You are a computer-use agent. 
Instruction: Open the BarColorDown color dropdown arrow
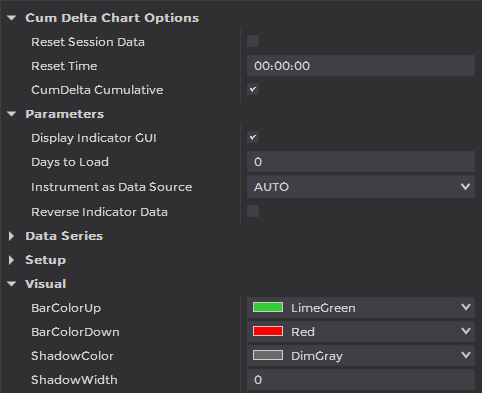click(x=466, y=331)
